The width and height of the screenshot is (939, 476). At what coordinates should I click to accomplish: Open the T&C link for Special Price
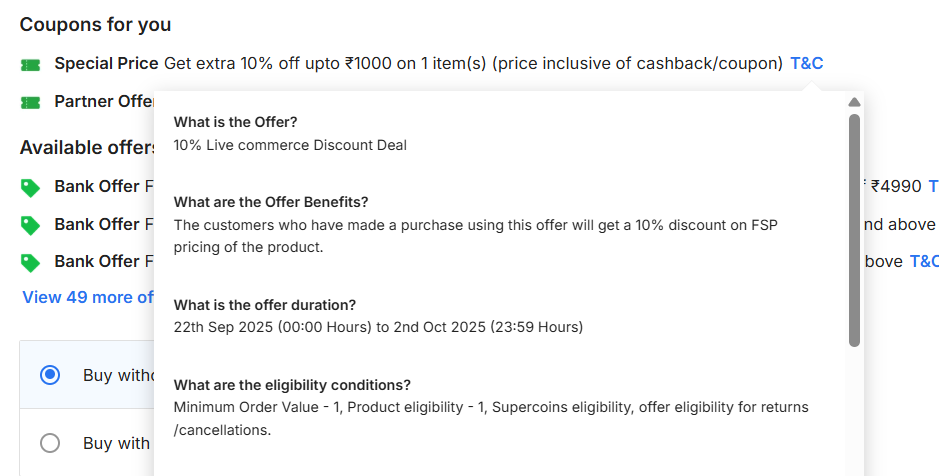(806, 64)
